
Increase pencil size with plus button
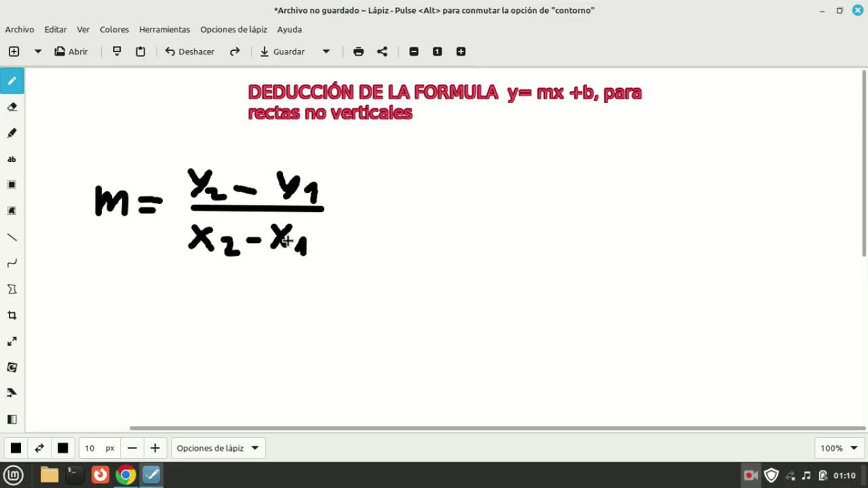click(x=155, y=448)
